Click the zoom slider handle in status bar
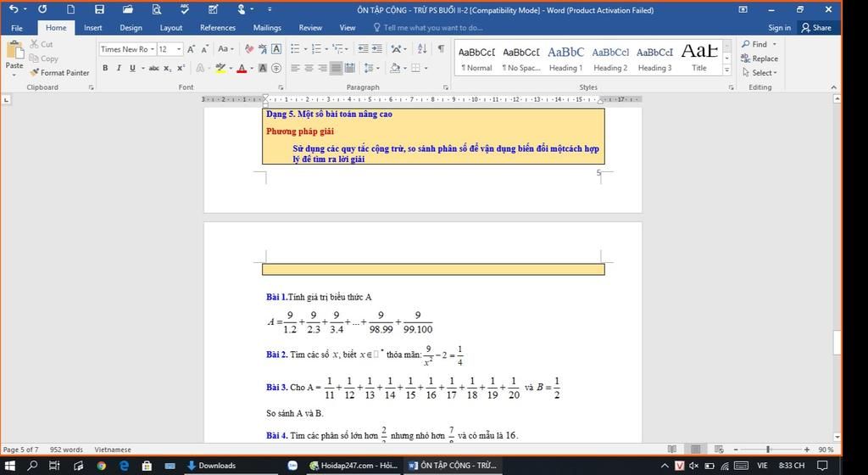The height and width of the screenshot is (475, 868). click(x=768, y=449)
